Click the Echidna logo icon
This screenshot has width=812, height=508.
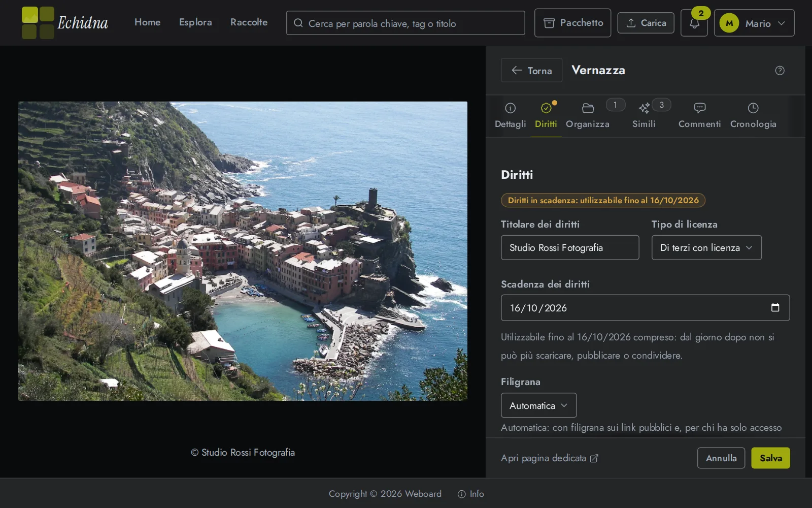[x=38, y=23]
